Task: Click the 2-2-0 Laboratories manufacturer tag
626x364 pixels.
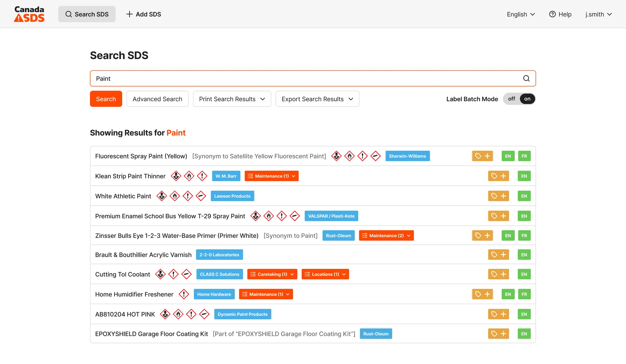Action: pos(219,255)
